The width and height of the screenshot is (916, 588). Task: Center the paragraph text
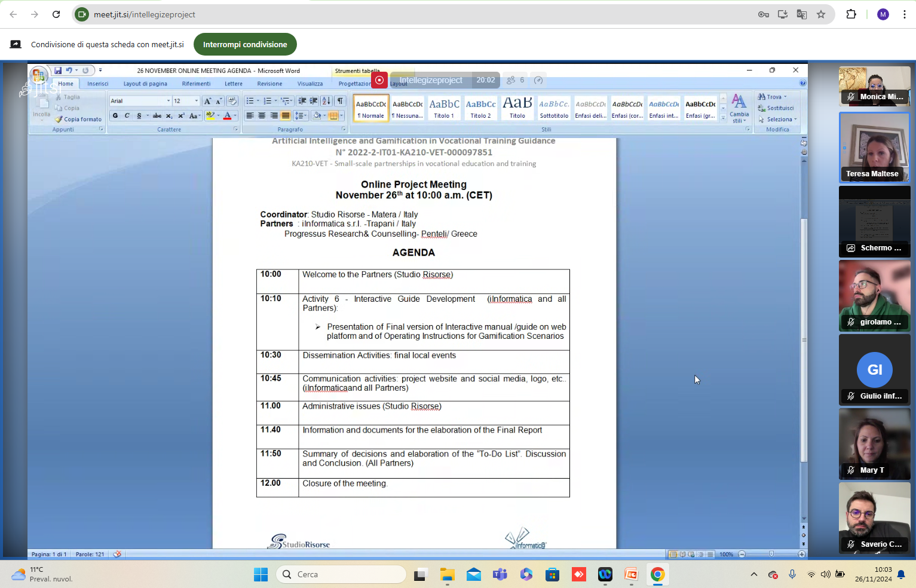[262, 116]
